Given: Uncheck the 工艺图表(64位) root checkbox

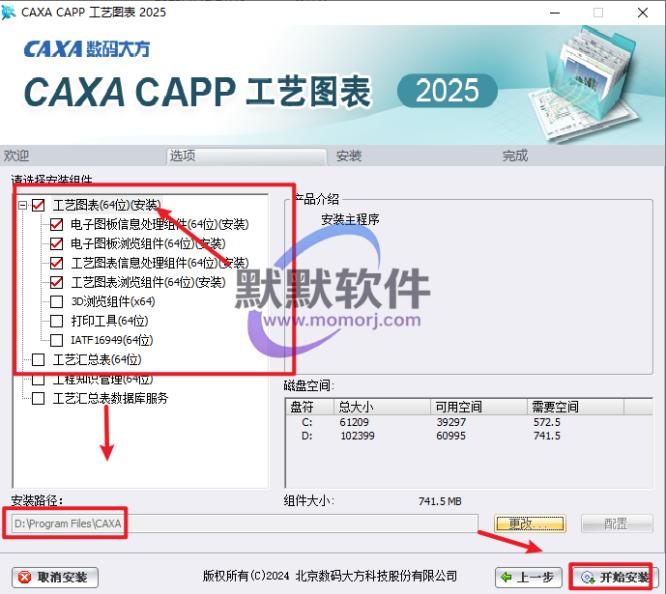Looking at the screenshot, I should point(39,205).
